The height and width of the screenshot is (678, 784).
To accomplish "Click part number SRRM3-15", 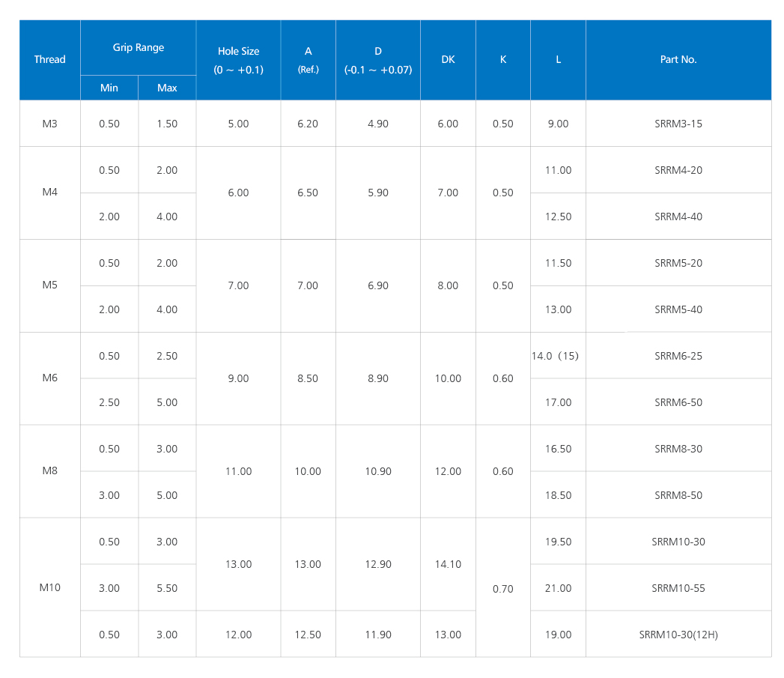I will pos(678,124).
